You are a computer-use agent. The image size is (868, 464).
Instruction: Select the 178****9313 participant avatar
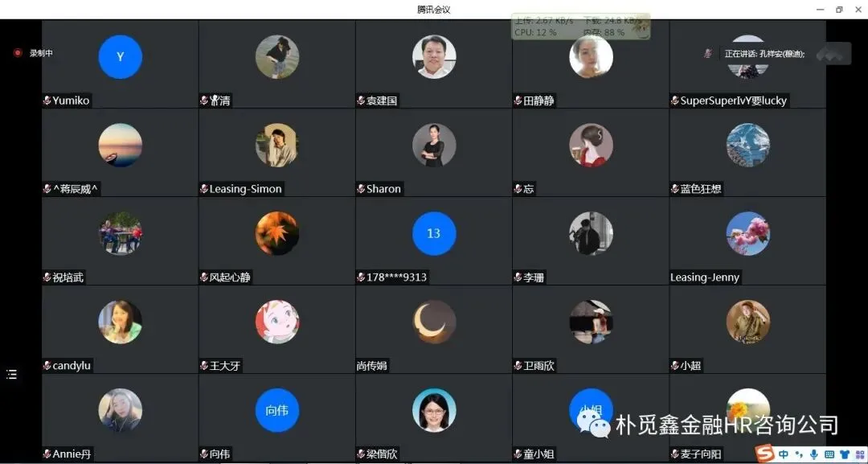click(434, 233)
